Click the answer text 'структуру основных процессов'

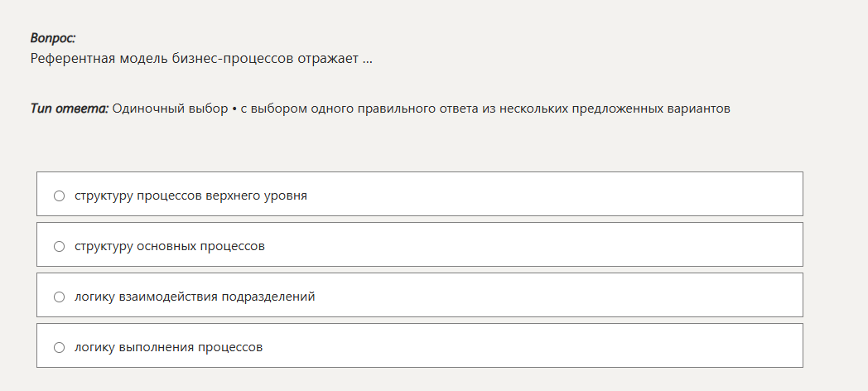pyautogui.click(x=170, y=247)
